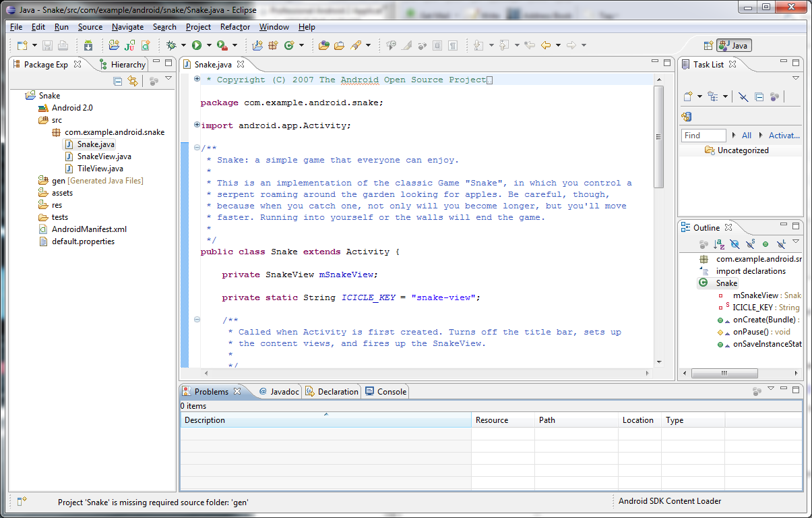Image resolution: width=812 pixels, height=518 pixels.
Task: Close the Outline view with its X
Action: tap(728, 227)
